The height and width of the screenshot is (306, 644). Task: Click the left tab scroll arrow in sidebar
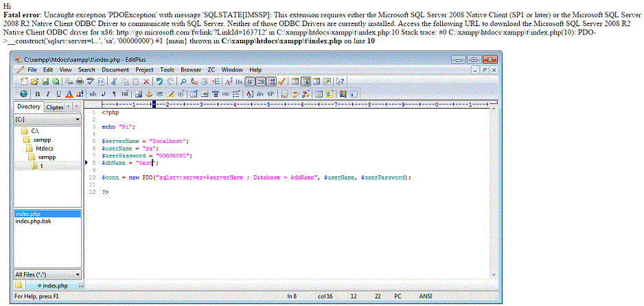pyautogui.click(x=68, y=107)
